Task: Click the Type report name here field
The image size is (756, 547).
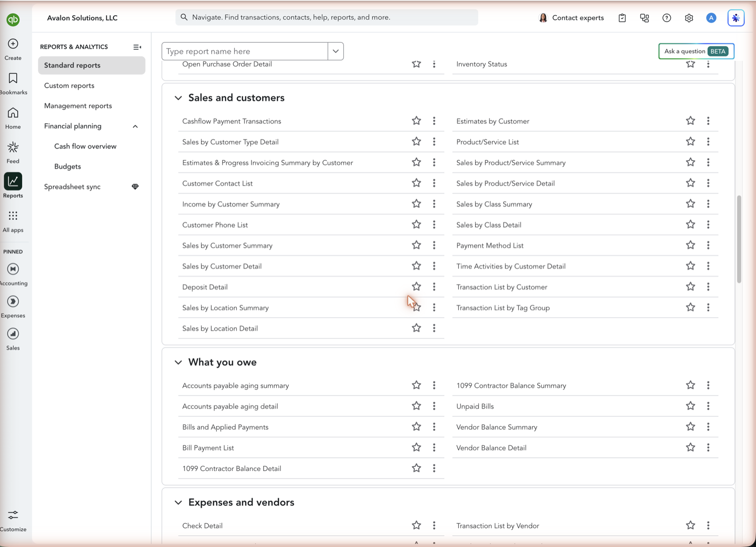Action: (245, 51)
